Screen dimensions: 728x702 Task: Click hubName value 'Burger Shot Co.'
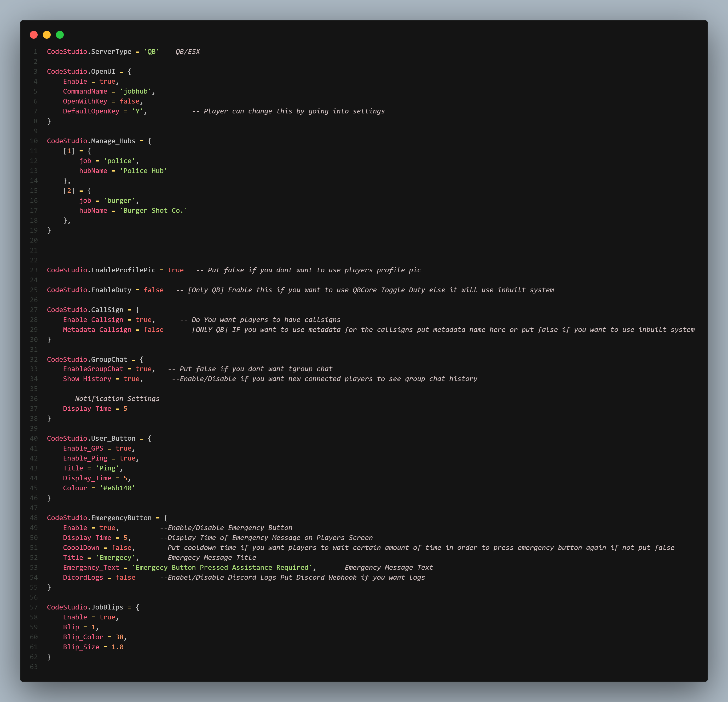coord(153,211)
